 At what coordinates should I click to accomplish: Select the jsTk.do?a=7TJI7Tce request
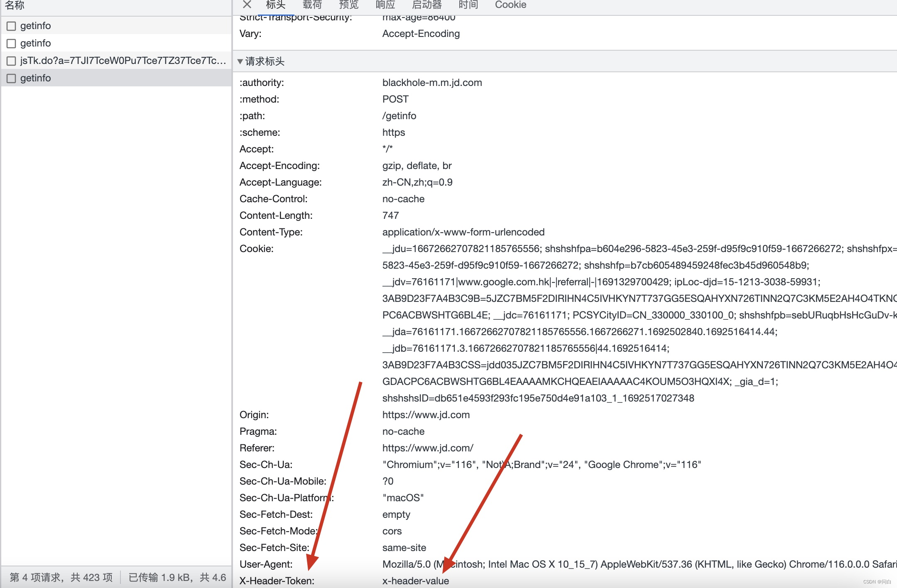point(116,61)
